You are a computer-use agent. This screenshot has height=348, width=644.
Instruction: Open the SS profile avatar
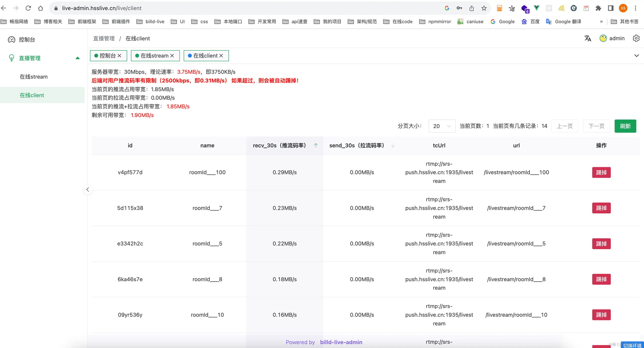coord(623,8)
